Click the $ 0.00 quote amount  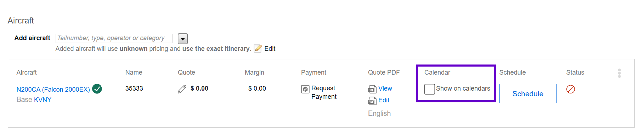click(x=199, y=88)
